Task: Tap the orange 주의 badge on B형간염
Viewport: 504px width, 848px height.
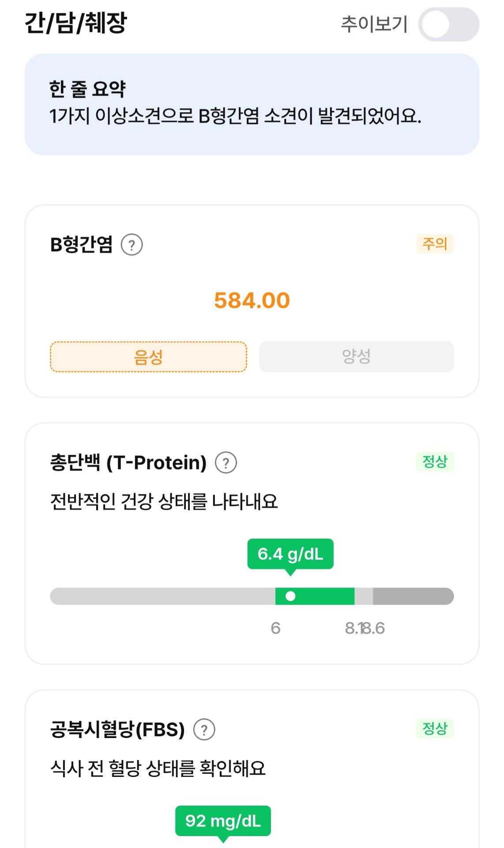Action: pos(435,244)
